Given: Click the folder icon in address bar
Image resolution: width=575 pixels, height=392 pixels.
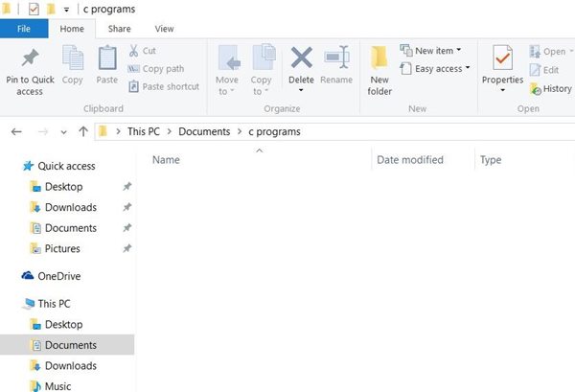Looking at the screenshot, I should click(x=103, y=131).
